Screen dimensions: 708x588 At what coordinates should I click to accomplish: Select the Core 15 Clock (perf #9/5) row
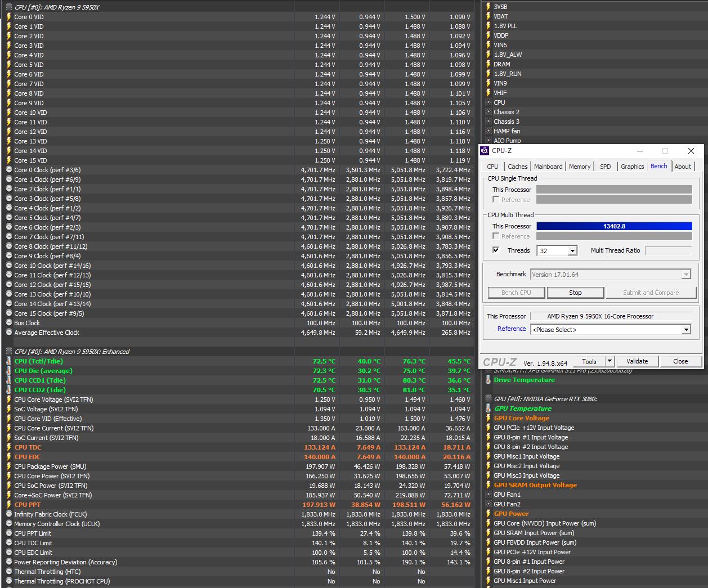(x=239, y=313)
